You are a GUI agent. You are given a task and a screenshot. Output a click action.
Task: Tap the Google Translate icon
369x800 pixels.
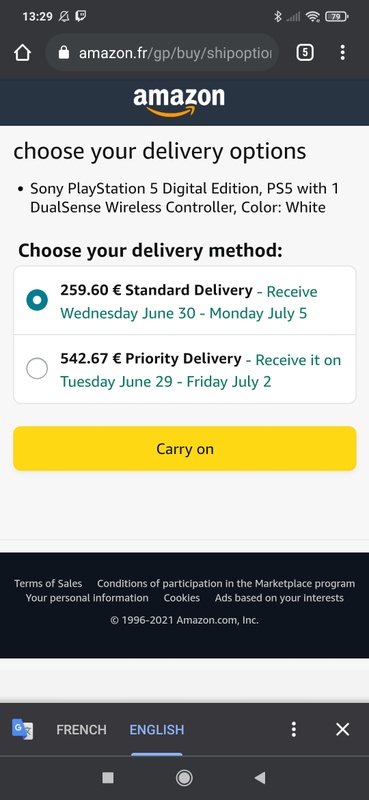[22, 729]
